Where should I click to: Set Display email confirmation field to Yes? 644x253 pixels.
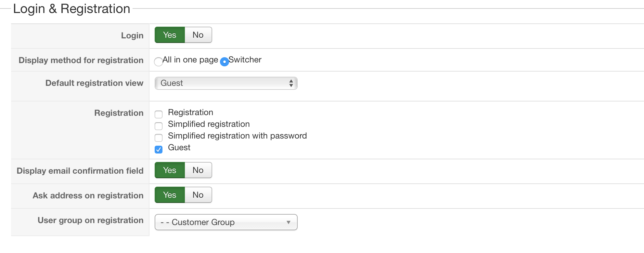170,170
